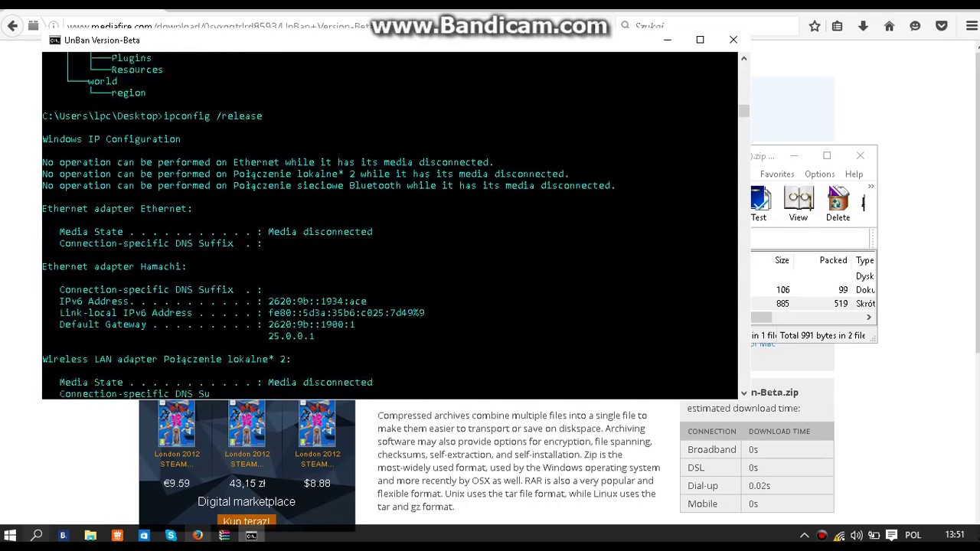
Task: Click the POL language indicator
Action: 913,536
